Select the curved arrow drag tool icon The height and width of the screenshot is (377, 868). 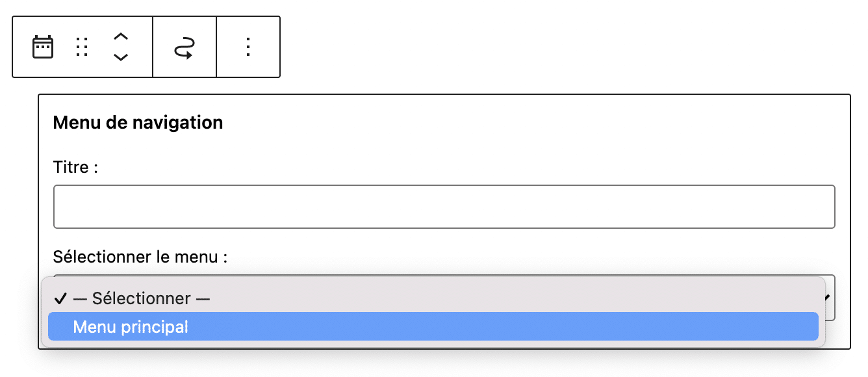(184, 46)
